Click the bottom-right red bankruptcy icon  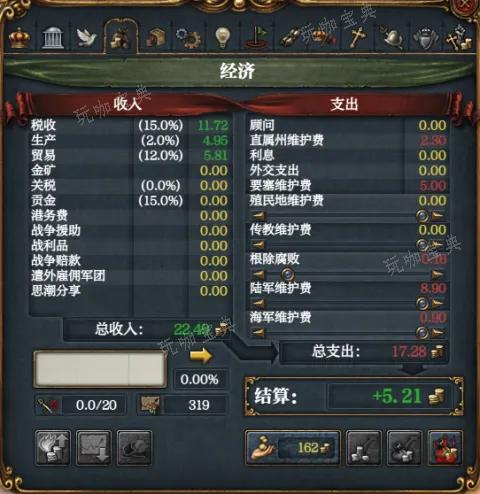coord(445,448)
